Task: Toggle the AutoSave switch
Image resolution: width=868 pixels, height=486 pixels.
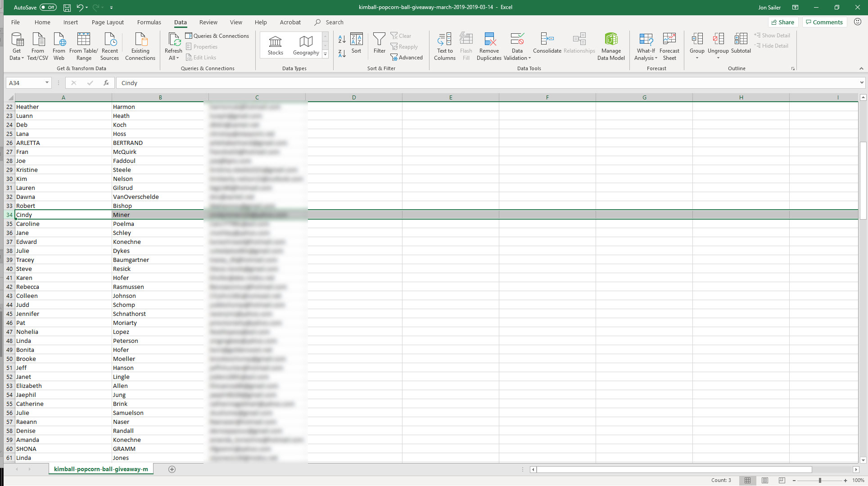Action: [x=48, y=7]
